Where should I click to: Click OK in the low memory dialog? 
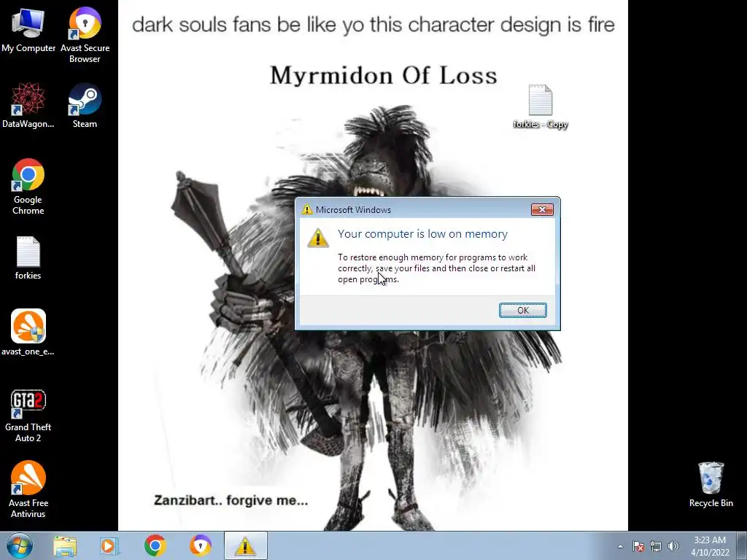tap(522, 311)
